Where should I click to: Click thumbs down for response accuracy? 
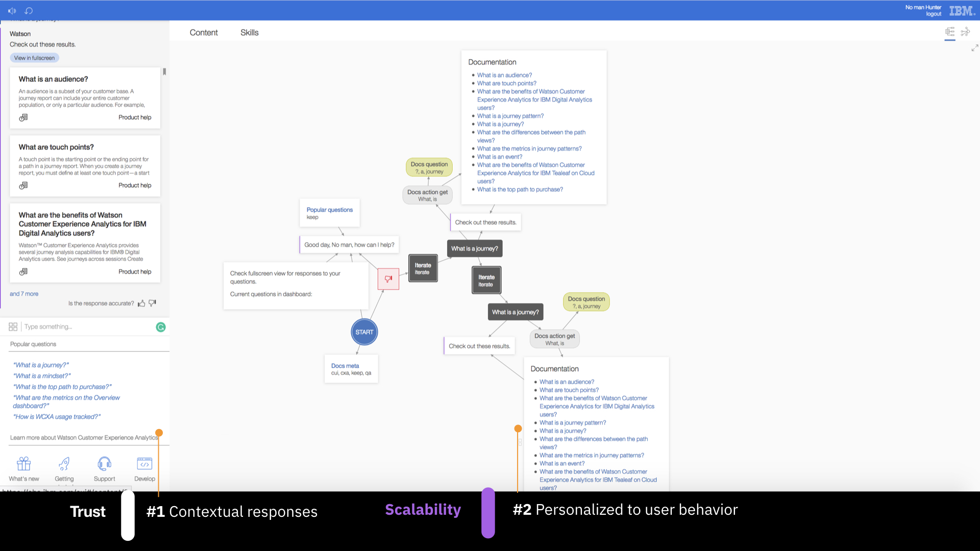click(152, 303)
